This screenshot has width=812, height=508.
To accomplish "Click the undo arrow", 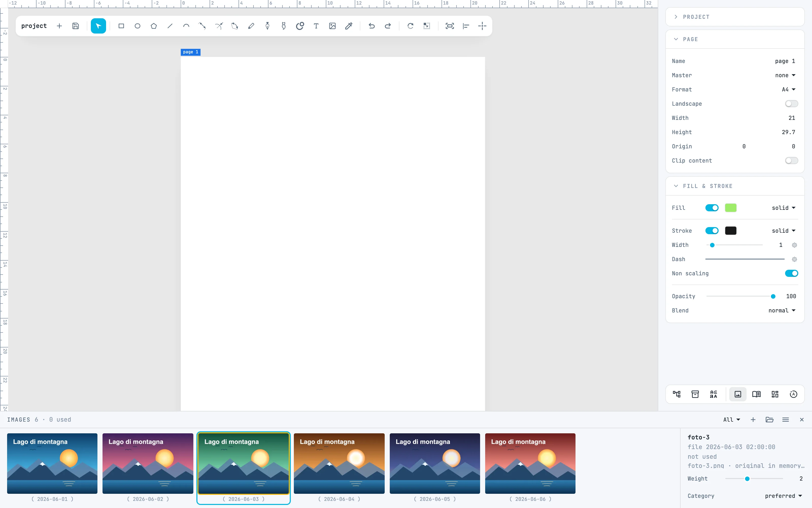I will [x=371, y=26].
